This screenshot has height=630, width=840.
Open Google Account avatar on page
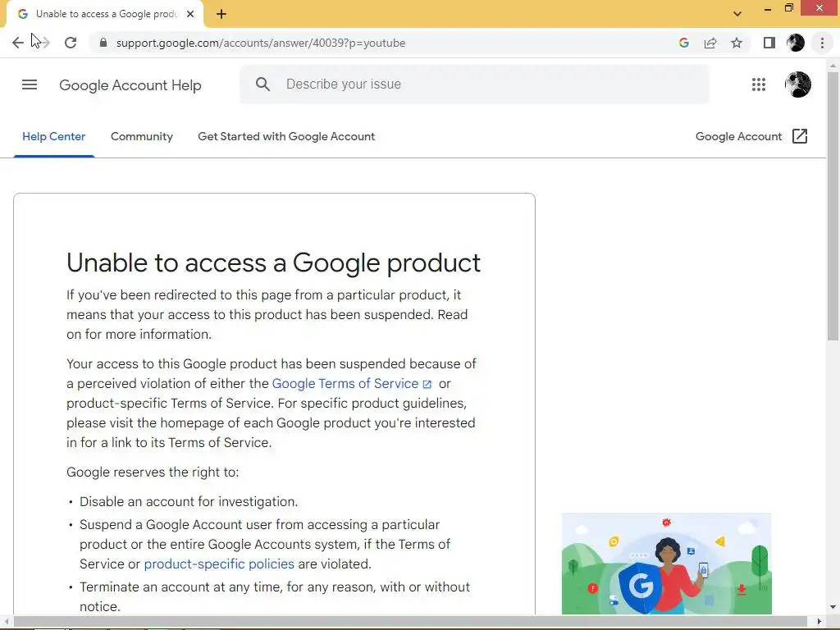797,84
